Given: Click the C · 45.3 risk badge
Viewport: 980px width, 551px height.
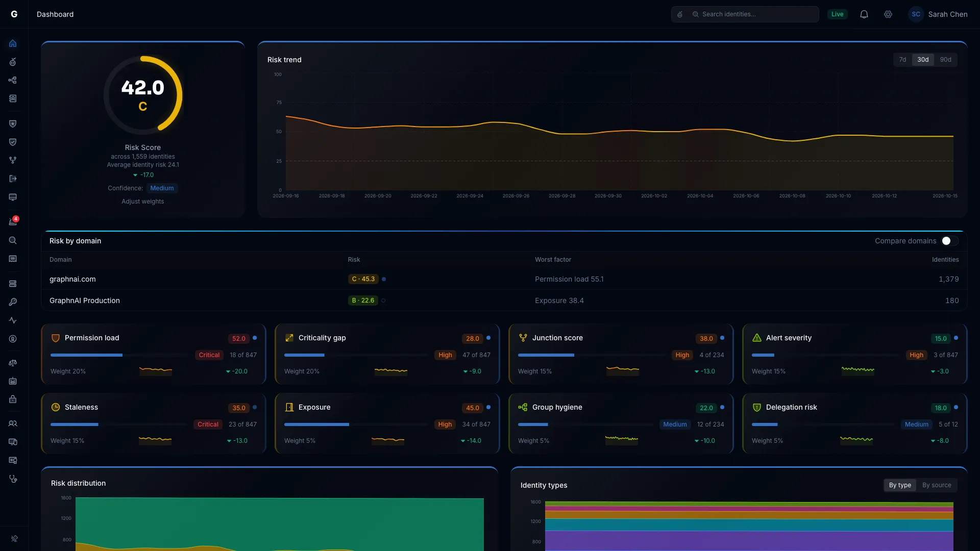Looking at the screenshot, I should (x=363, y=279).
